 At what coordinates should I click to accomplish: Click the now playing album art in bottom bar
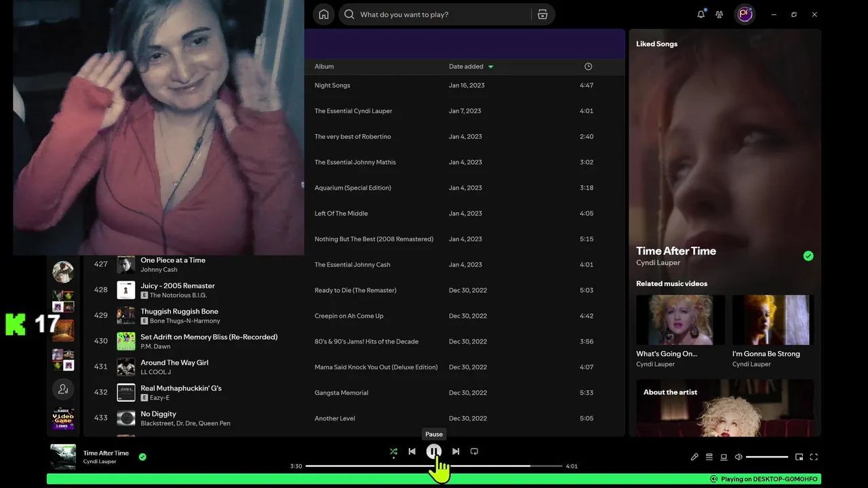63,457
